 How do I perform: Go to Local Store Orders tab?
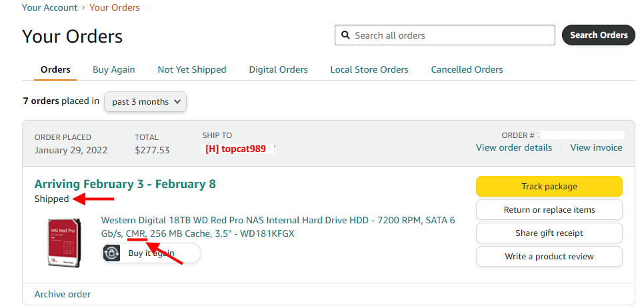click(x=369, y=69)
